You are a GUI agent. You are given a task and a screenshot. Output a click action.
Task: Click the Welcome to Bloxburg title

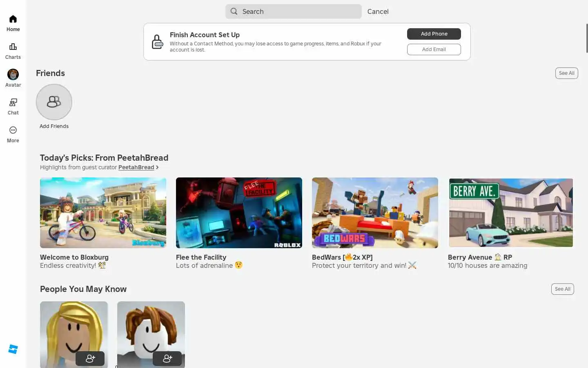point(74,257)
